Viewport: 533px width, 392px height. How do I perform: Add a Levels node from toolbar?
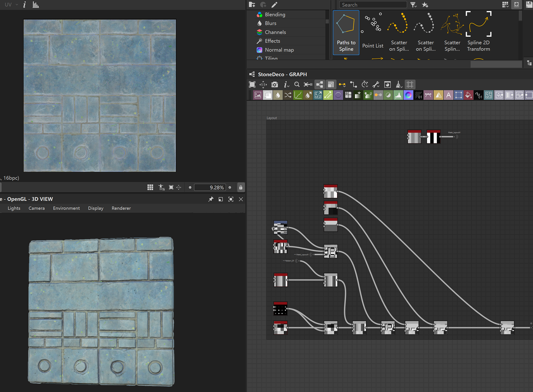click(398, 95)
